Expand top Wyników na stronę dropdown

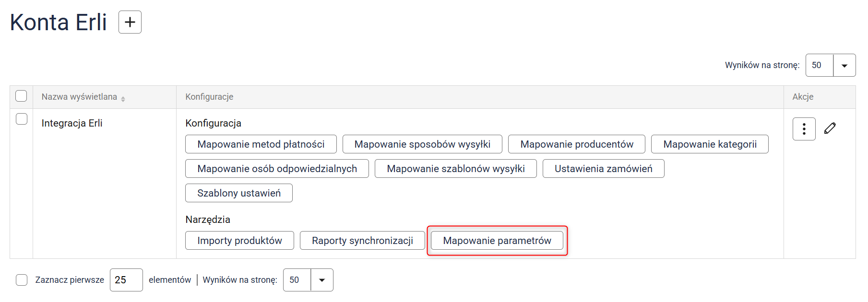point(844,66)
